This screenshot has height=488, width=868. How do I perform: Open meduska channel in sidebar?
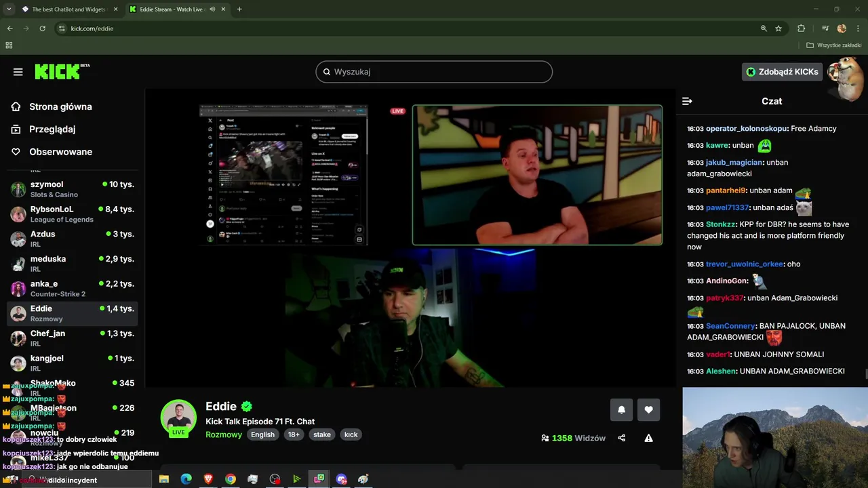(x=73, y=264)
